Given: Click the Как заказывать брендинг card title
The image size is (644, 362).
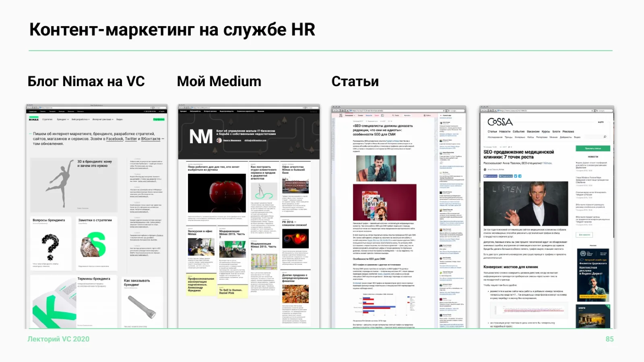Looking at the screenshot, I should (x=137, y=282).
